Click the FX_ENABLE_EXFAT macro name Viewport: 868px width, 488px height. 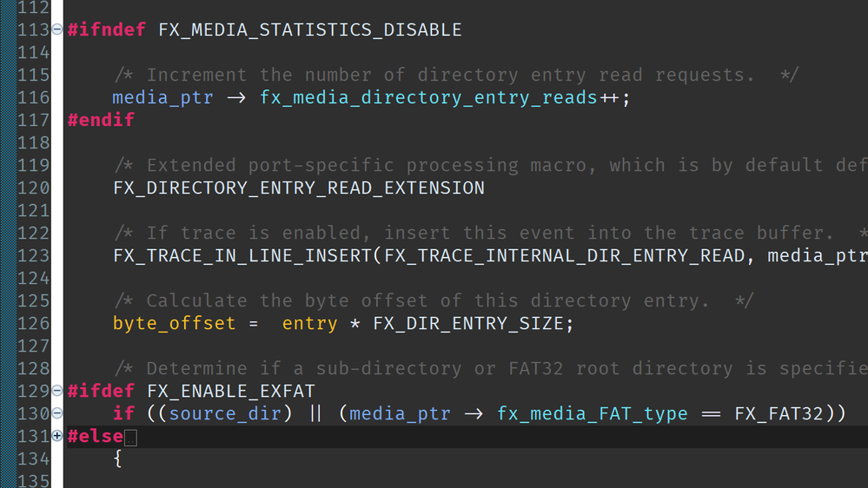click(x=231, y=391)
